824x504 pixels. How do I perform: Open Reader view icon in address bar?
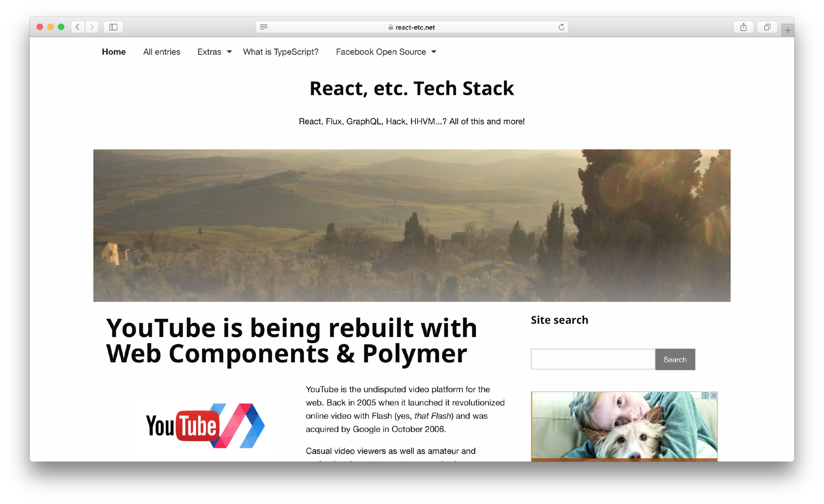pos(264,27)
